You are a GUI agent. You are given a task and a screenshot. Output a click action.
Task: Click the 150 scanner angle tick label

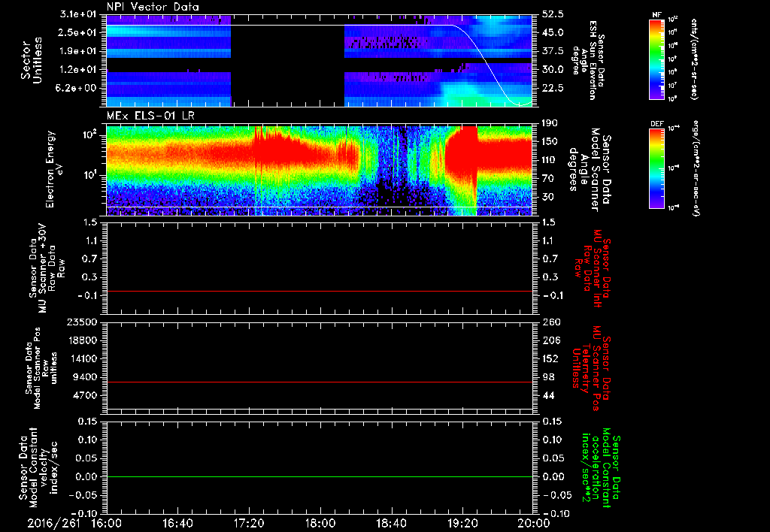click(551, 141)
